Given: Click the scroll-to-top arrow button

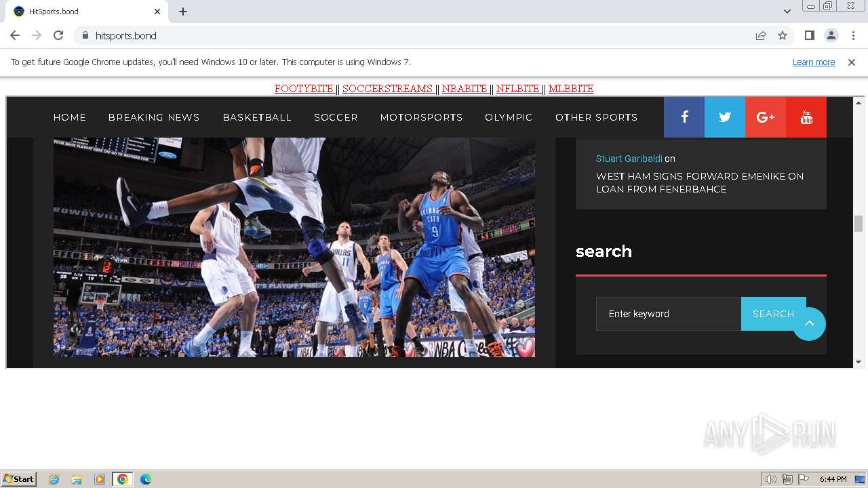Looking at the screenshot, I should click(809, 324).
